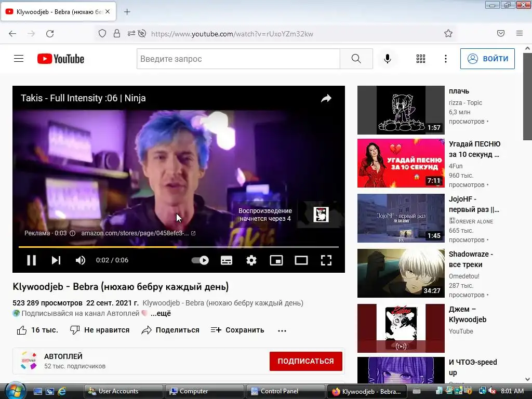The width and height of the screenshot is (532, 399).
Task: Click the autoplay blocked icon in address bar
Action: tap(142, 33)
